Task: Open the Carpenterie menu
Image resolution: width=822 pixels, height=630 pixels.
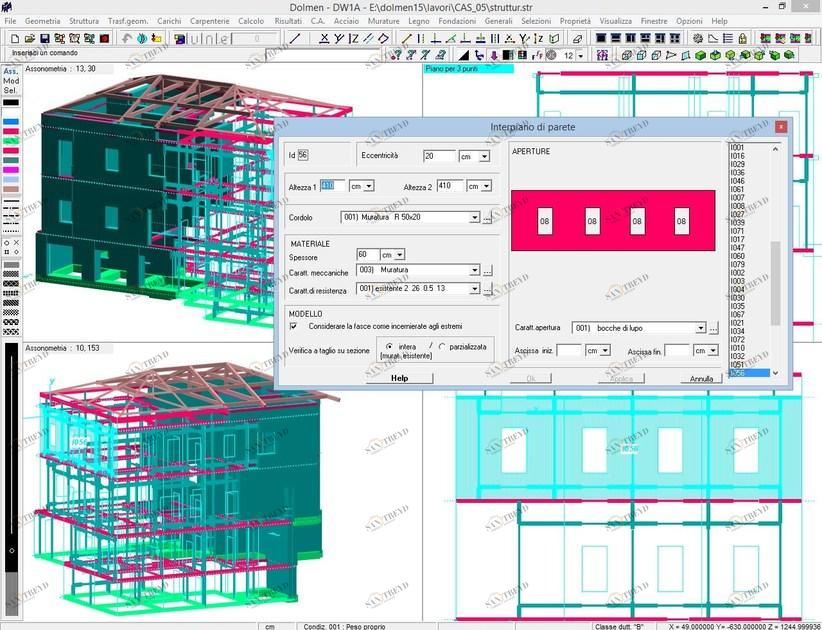Action: tap(209, 20)
